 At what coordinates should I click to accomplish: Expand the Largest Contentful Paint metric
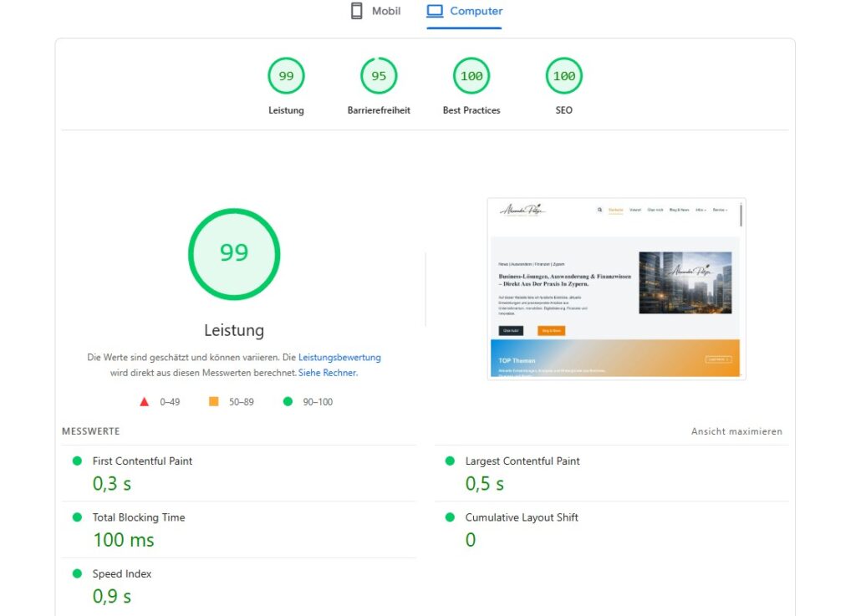click(x=522, y=461)
